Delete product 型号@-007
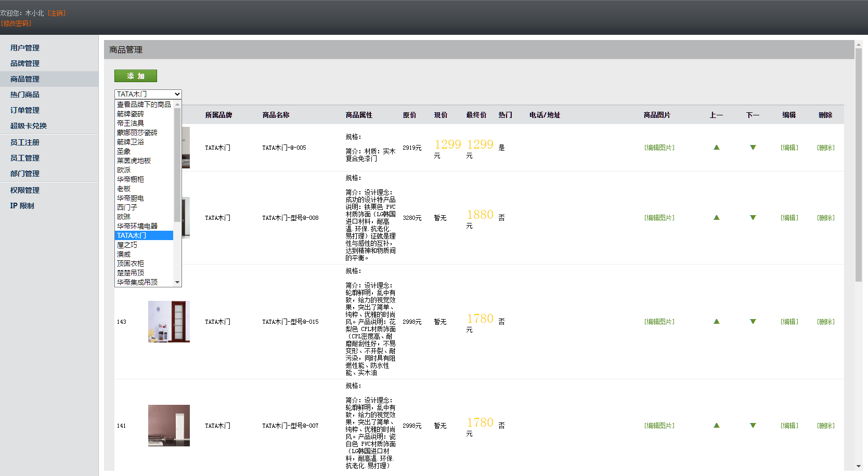 825,426
